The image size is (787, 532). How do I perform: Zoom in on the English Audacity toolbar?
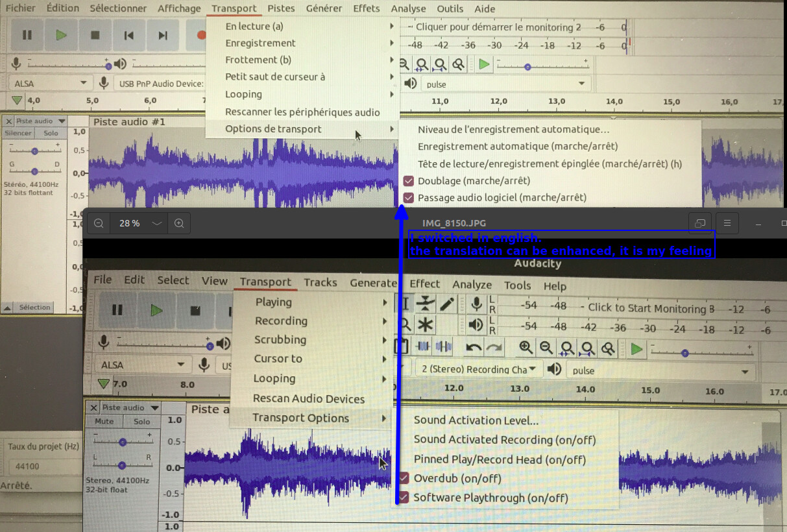526,348
